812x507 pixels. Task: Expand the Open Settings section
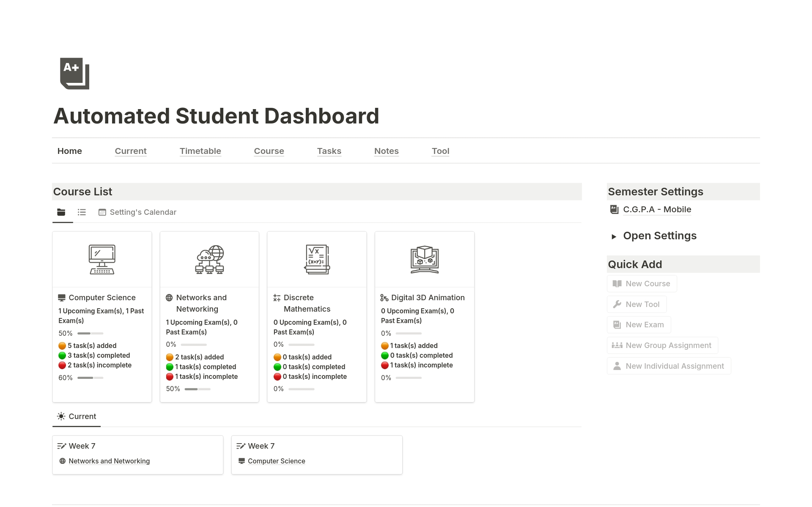(x=615, y=236)
